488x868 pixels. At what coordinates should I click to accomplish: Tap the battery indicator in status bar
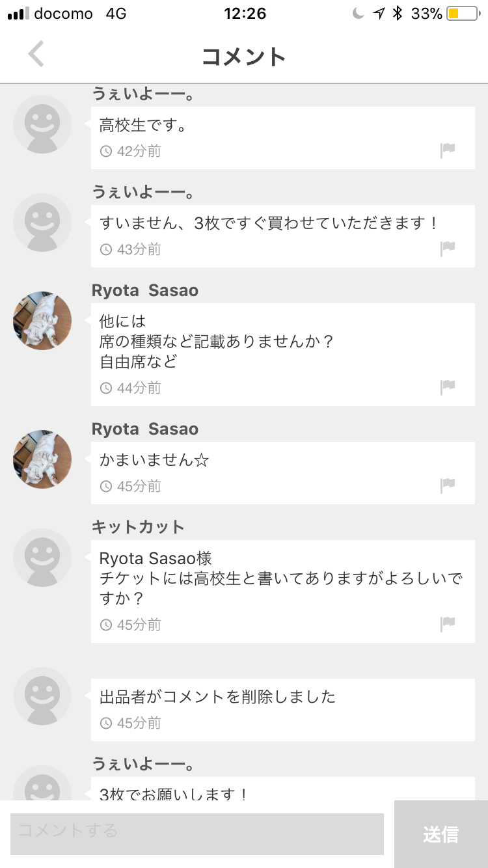(x=462, y=14)
